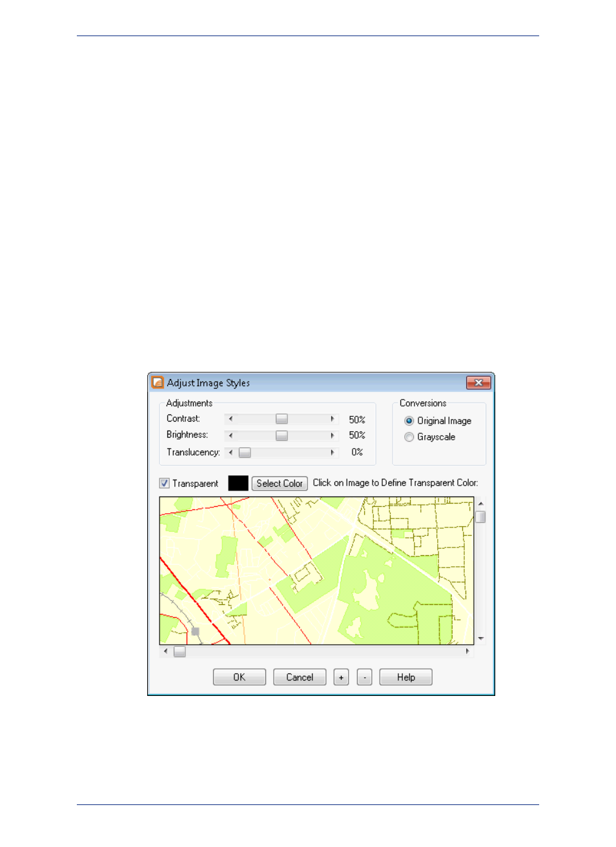Click the Translucency label
Viewport: 616px width, 847px height.
coord(193,453)
